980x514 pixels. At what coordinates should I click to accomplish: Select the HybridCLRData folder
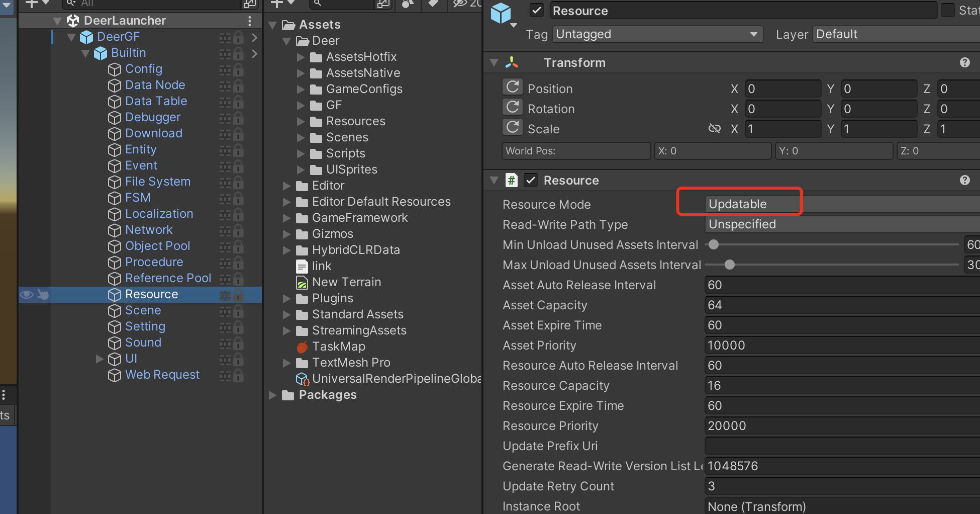[x=356, y=250]
